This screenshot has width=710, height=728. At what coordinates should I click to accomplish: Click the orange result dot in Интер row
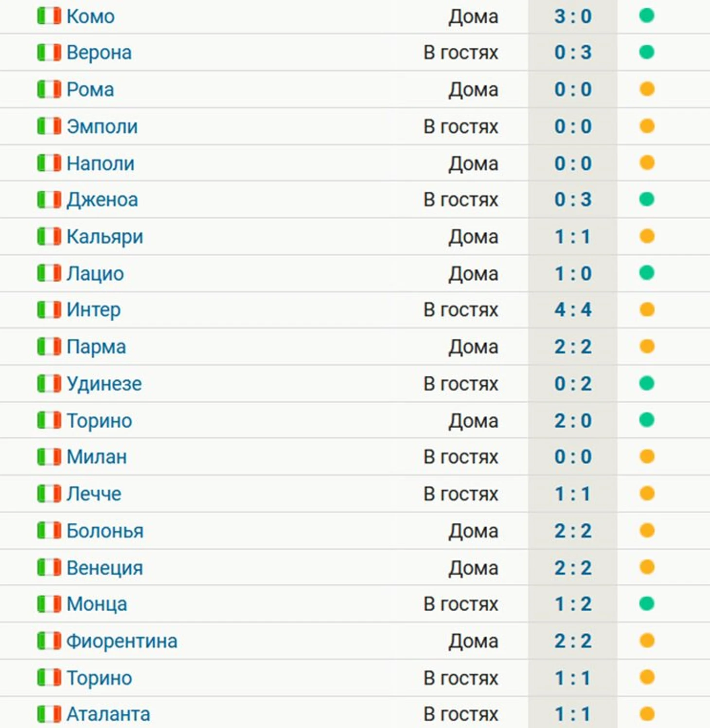pos(646,310)
